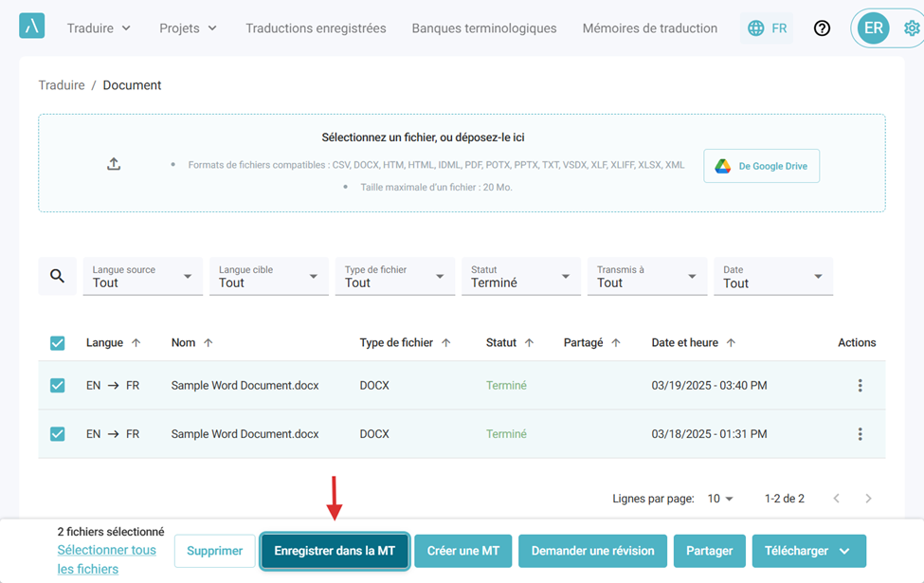Open the help question mark icon
924x583 pixels.
click(822, 28)
